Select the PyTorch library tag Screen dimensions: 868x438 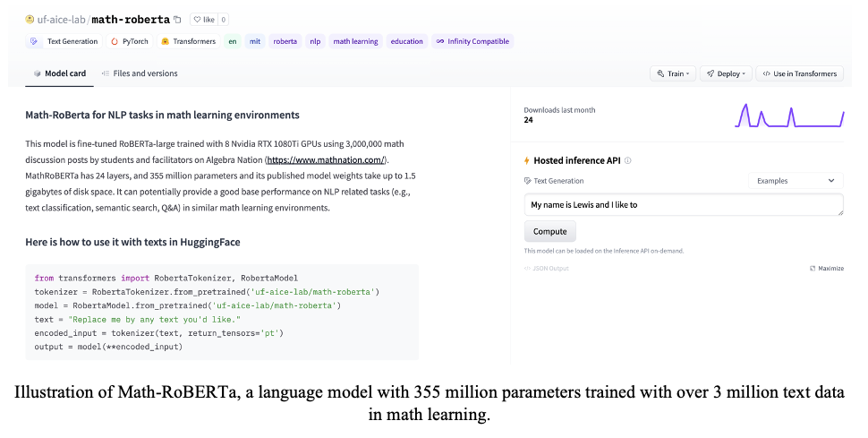click(x=130, y=41)
